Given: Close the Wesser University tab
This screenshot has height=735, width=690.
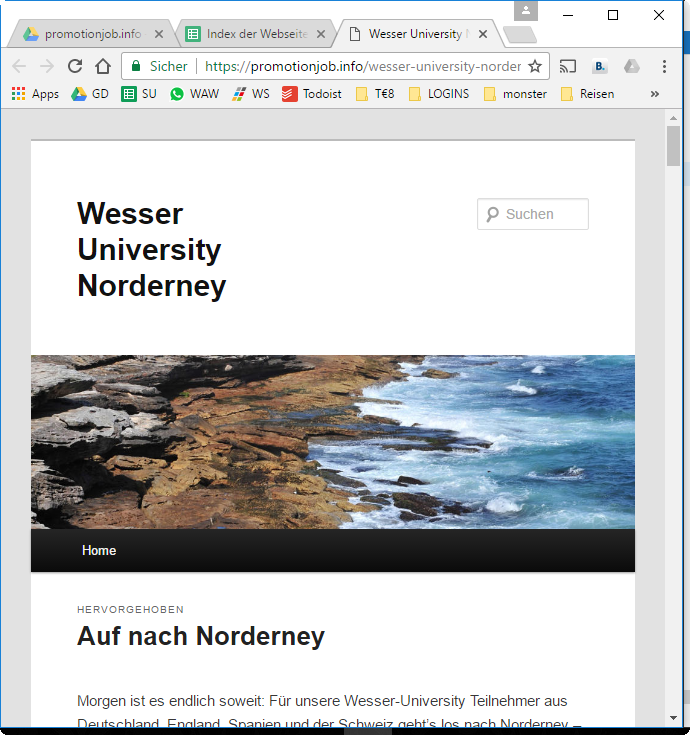Looking at the screenshot, I should (x=483, y=34).
